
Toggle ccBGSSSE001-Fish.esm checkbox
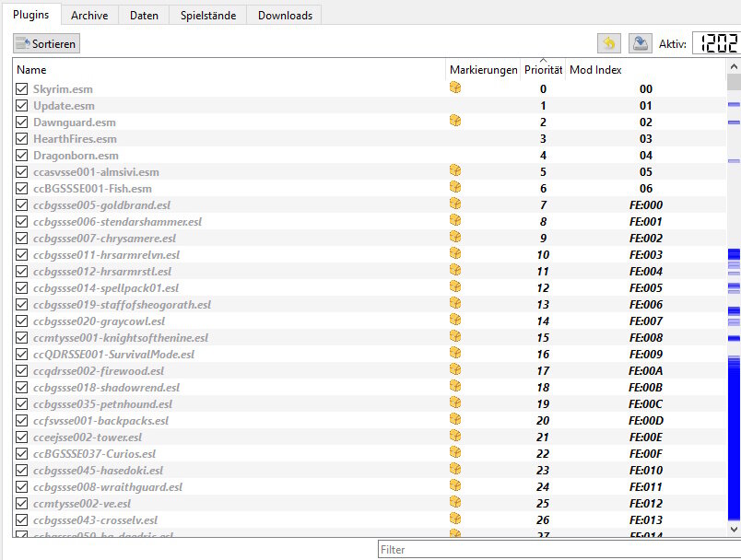coord(22,188)
